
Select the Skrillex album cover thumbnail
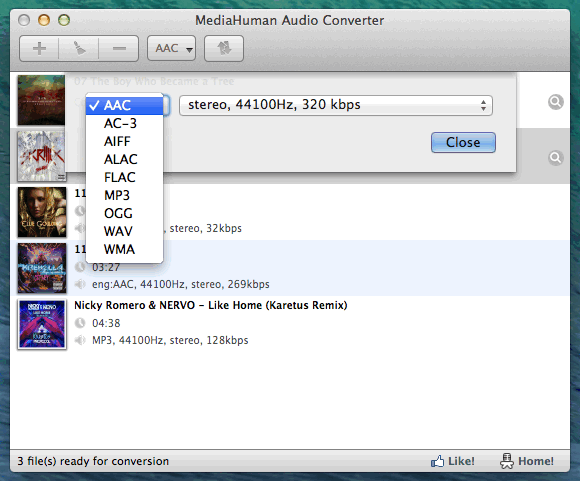[41, 156]
